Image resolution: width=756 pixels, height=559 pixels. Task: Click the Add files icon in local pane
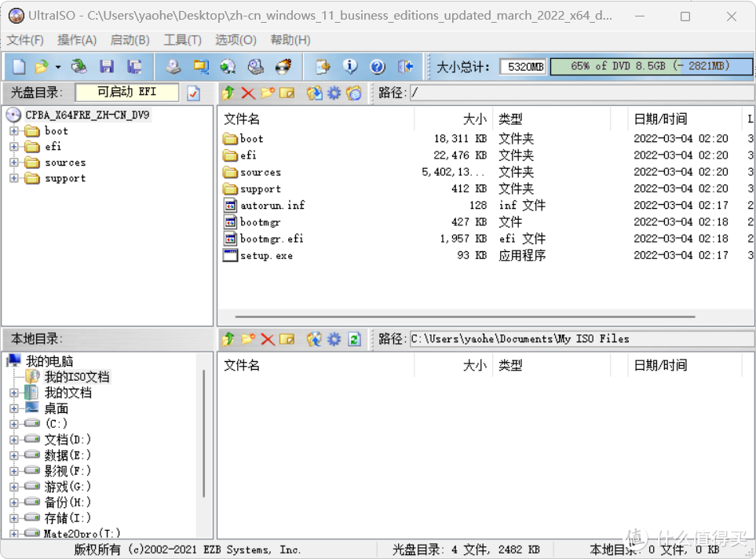click(314, 339)
